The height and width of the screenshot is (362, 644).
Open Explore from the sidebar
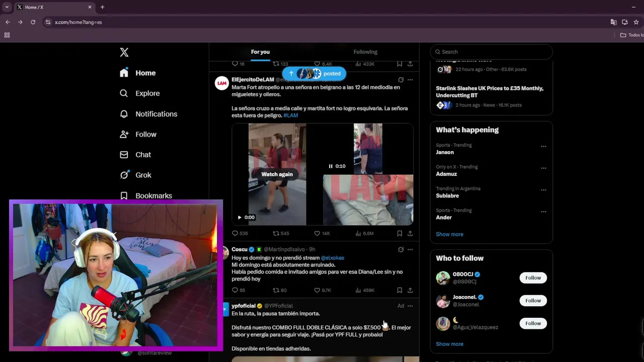pyautogui.click(x=140, y=94)
